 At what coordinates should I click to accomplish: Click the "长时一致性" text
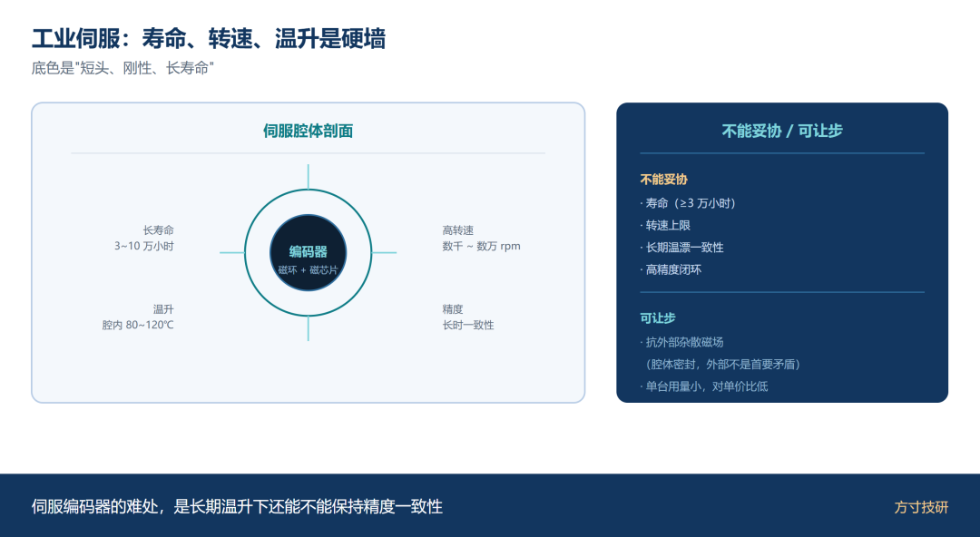[468, 325]
